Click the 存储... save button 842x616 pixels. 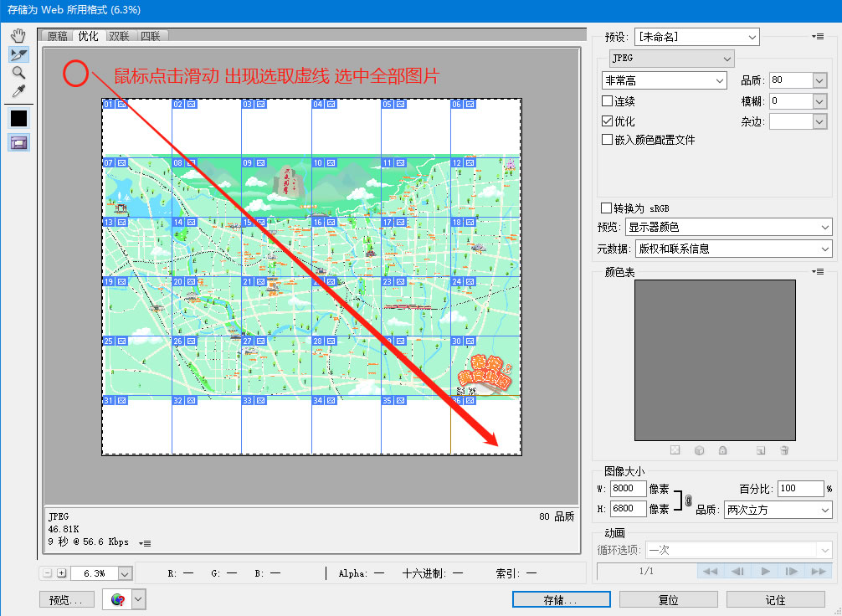pos(561,599)
